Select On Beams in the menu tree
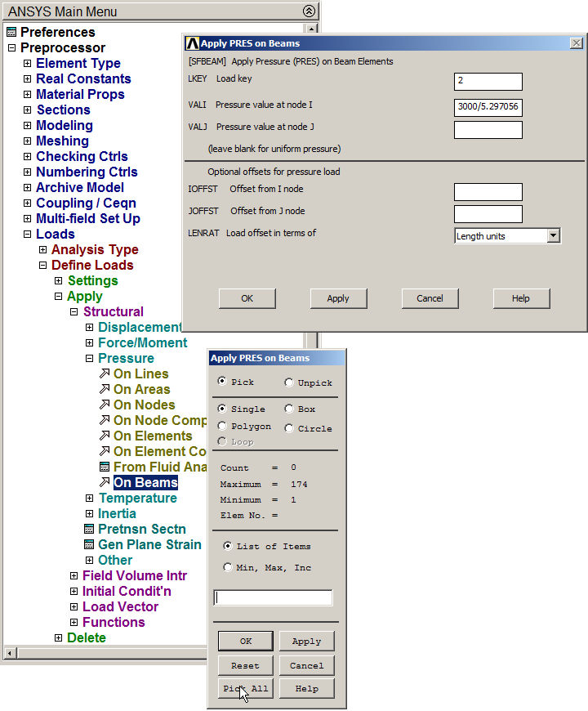Screen dimensions: 588x711 tap(145, 483)
